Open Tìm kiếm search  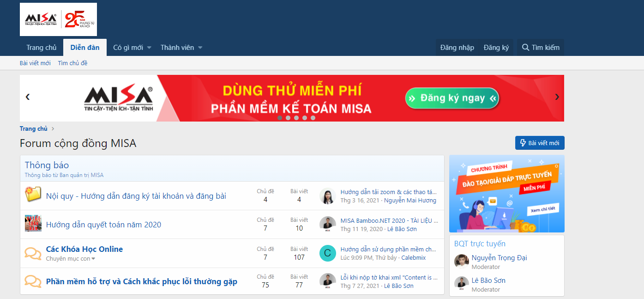540,48
